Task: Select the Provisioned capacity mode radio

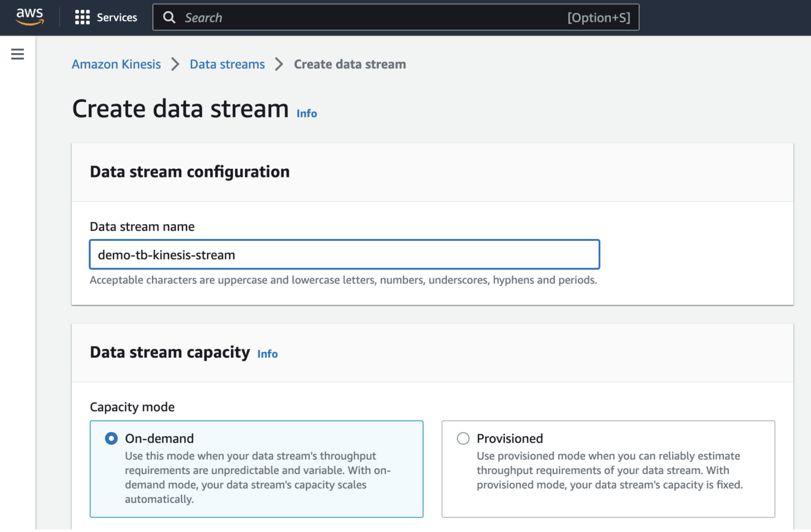Action: [463, 438]
